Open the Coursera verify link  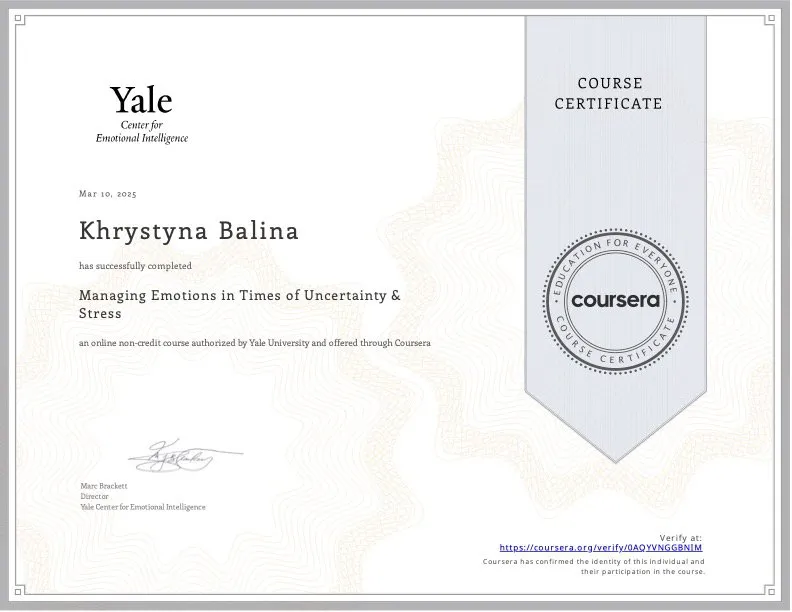(601, 547)
